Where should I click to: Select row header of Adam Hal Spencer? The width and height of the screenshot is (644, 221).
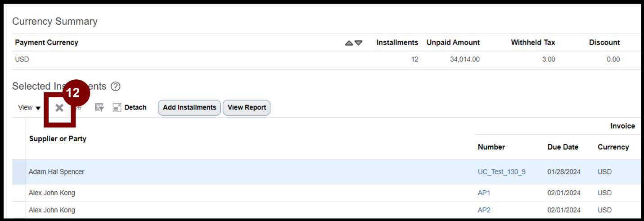[x=19, y=172]
